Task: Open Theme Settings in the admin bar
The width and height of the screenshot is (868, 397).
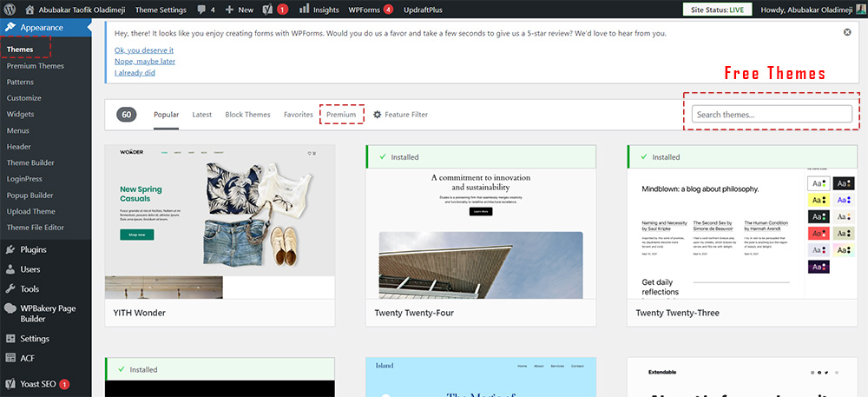Action: click(161, 10)
